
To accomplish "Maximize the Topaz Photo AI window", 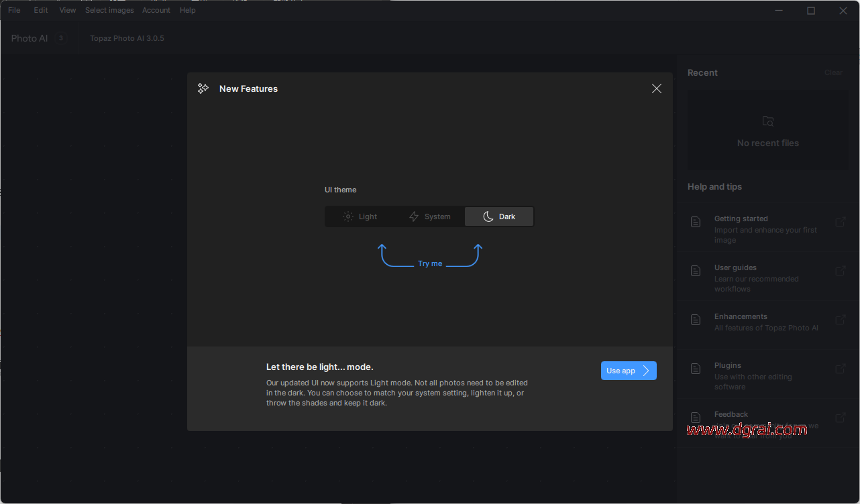I will [811, 11].
